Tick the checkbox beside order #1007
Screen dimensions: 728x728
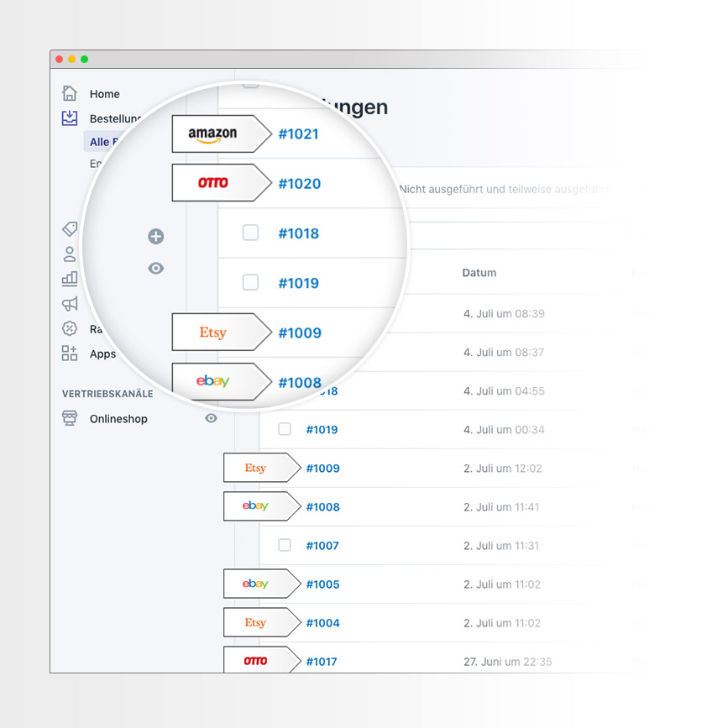click(x=285, y=545)
